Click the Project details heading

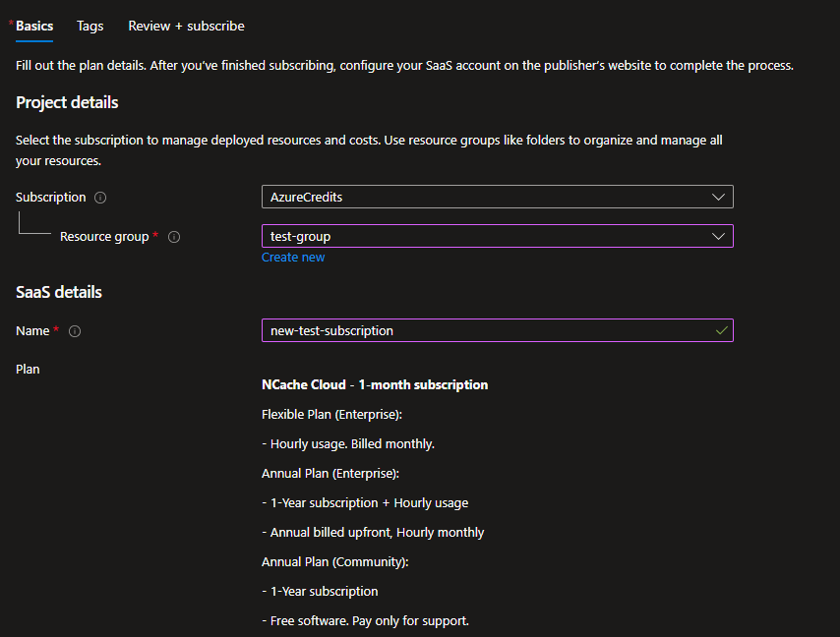pos(67,103)
